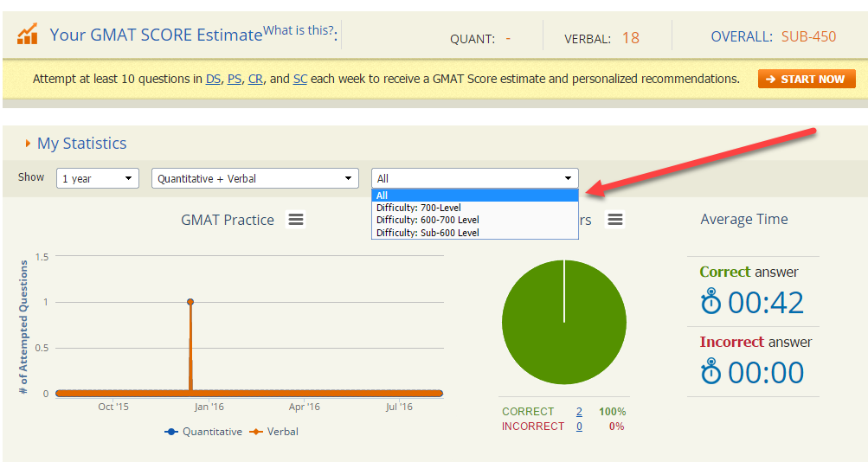The width and height of the screenshot is (868, 462).
Task: Click the My Statistics orange triangle
Action: (28, 144)
